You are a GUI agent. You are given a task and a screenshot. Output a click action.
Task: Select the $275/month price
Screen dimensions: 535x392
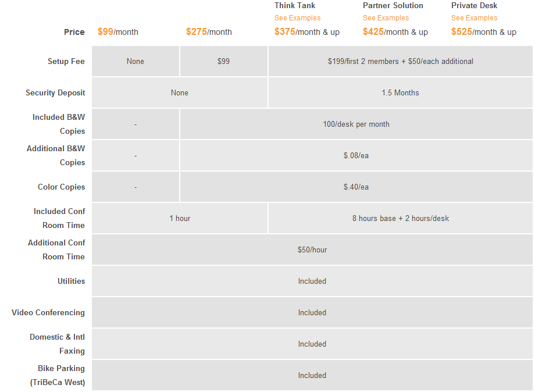pos(209,32)
